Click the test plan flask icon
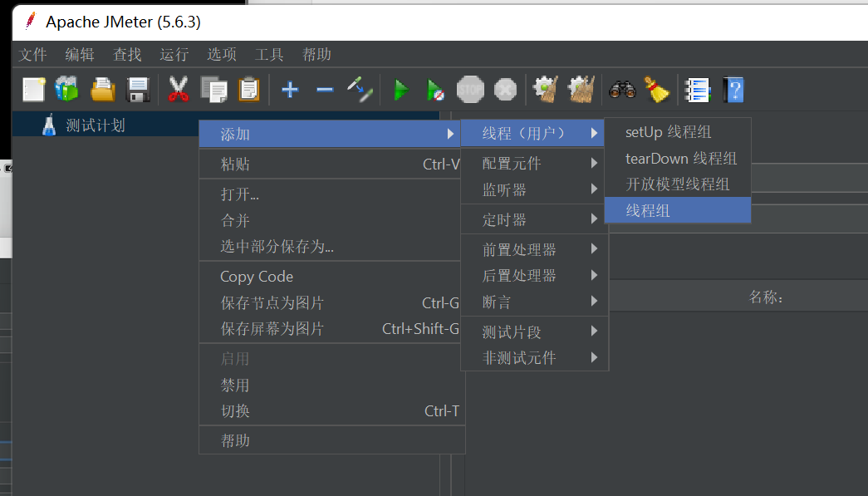868x496 pixels. point(49,125)
